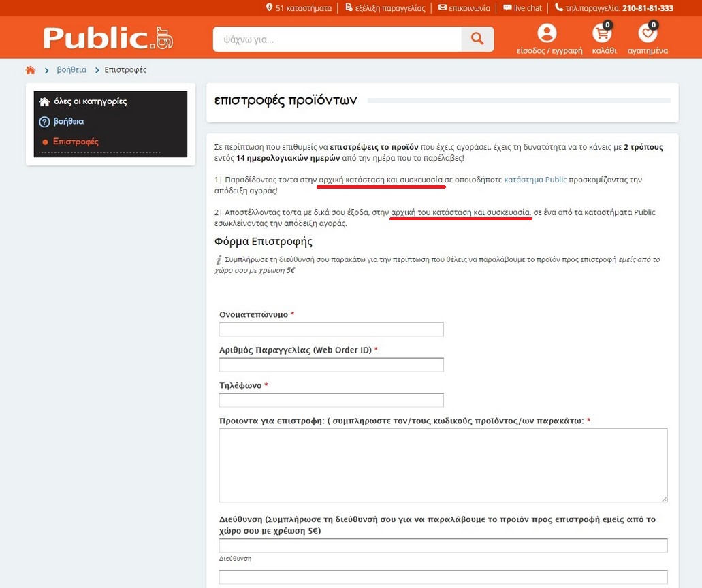Viewport: 702px width, 588px height.
Task: Open the favorites heart icon
Action: coord(648,33)
